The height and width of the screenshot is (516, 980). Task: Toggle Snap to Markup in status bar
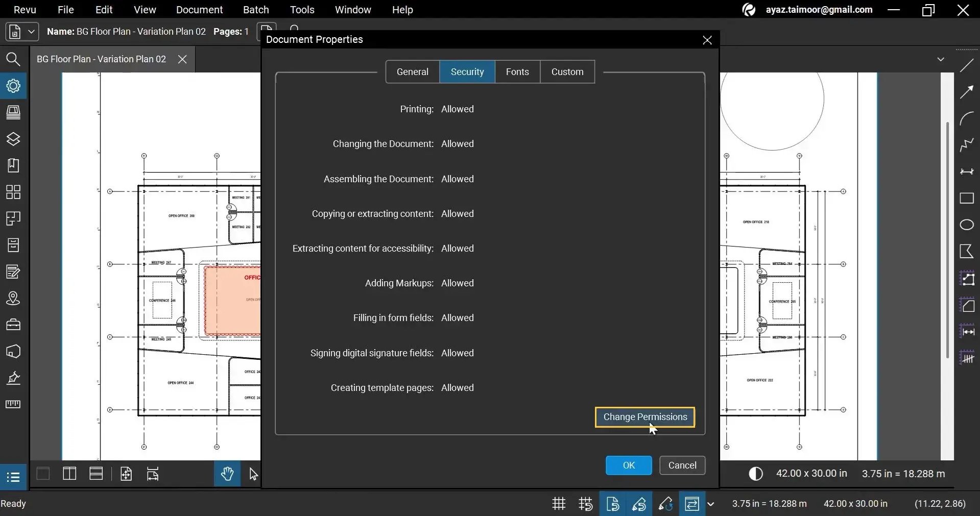point(639,504)
